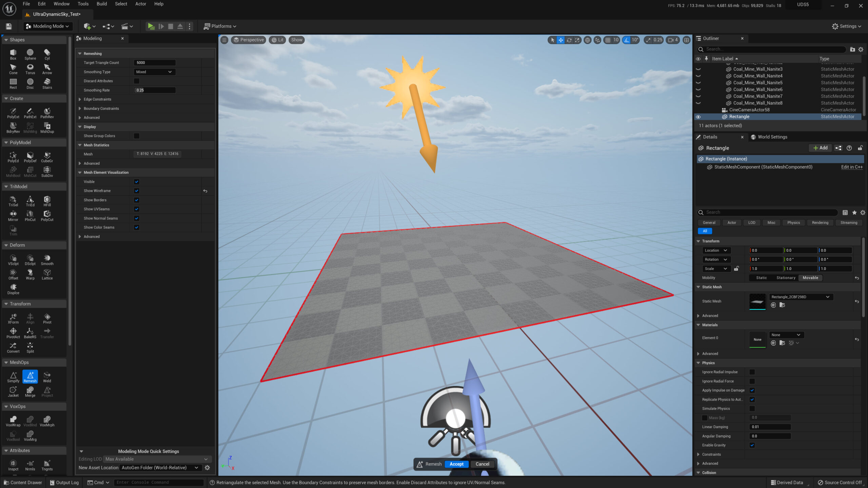868x488 pixels.
Task: Open the Modeling Mode dropdown
Action: tap(48, 26)
